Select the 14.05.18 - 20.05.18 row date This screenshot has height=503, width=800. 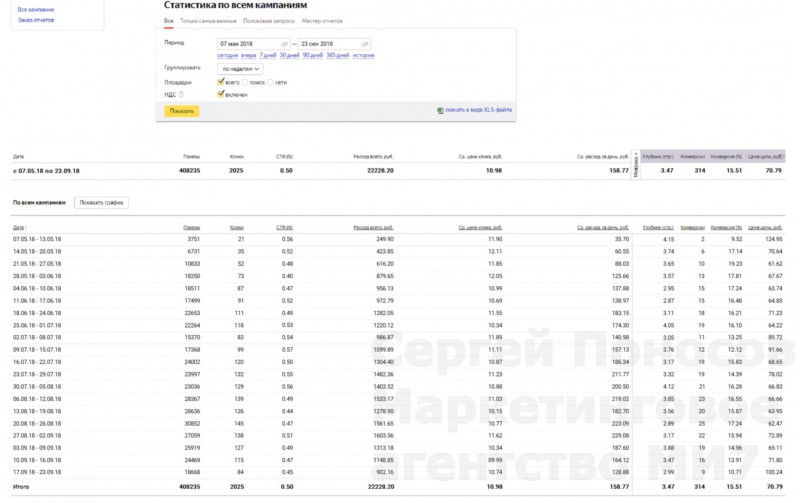click(37, 252)
